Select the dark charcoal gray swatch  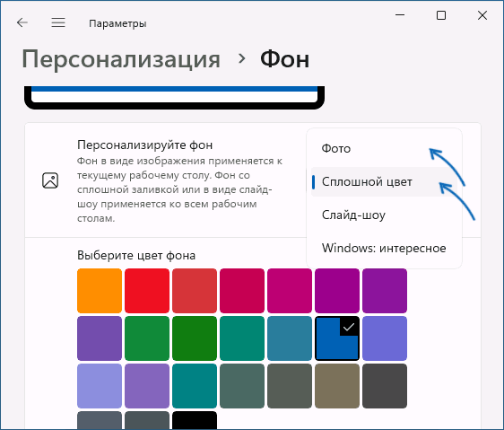pos(385,386)
